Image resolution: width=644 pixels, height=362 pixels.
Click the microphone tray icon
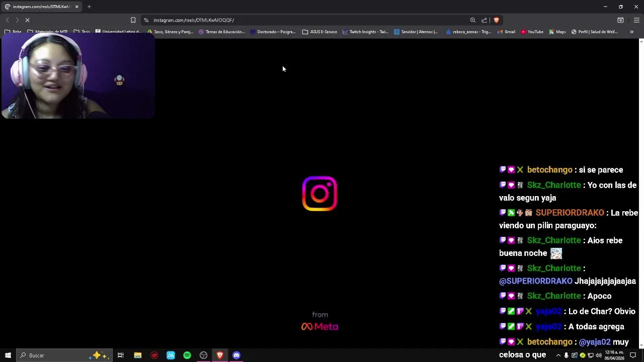tap(566, 355)
